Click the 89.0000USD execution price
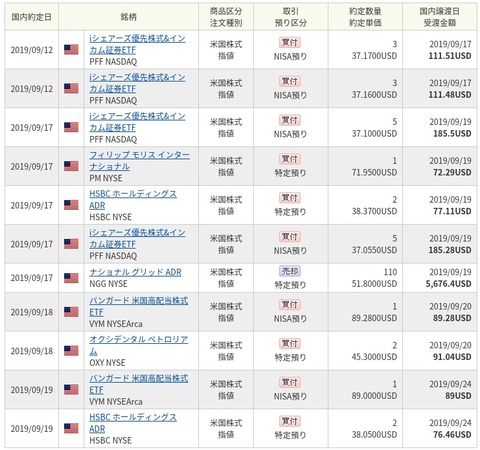This screenshot has width=480, height=450. (374, 396)
